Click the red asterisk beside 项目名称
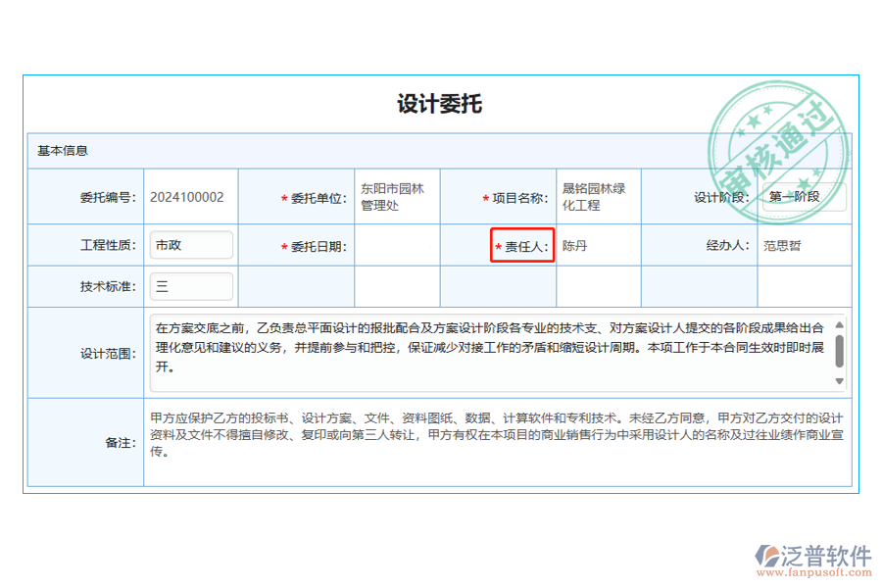The height and width of the screenshot is (588, 882). 483,196
